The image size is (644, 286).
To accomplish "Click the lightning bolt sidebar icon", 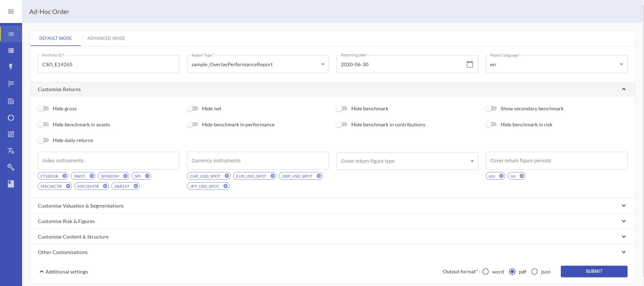I will tap(11, 67).
